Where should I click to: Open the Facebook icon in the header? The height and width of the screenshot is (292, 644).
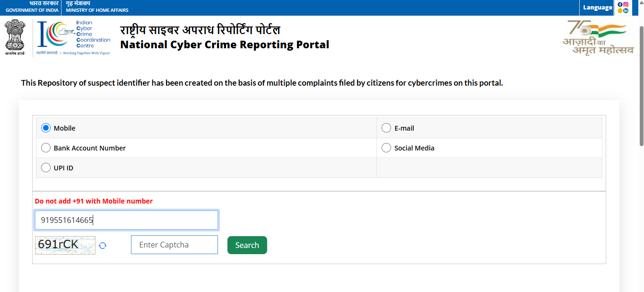pos(620,4)
